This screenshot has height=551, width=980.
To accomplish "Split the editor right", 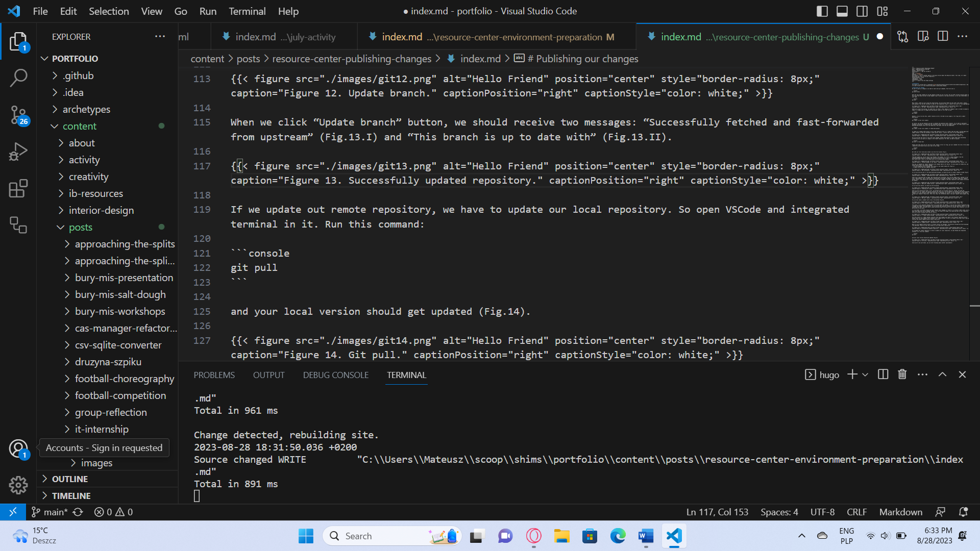I will click(943, 37).
